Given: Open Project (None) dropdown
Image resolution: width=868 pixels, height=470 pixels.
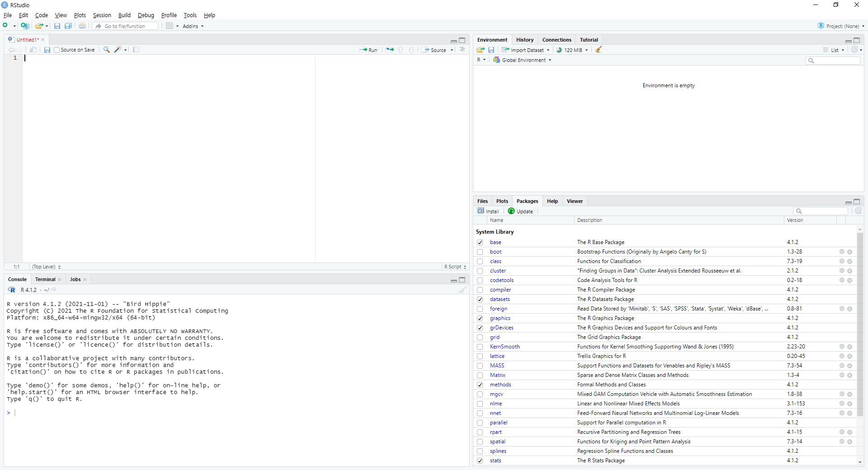Looking at the screenshot, I should point(841,26).
